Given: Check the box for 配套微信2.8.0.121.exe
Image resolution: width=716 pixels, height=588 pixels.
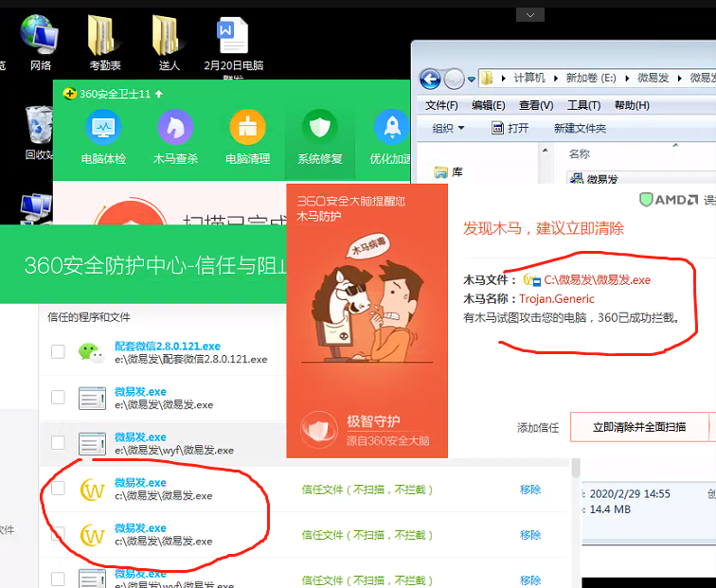Looking at the screenshot, I should [x=58, y=352].
